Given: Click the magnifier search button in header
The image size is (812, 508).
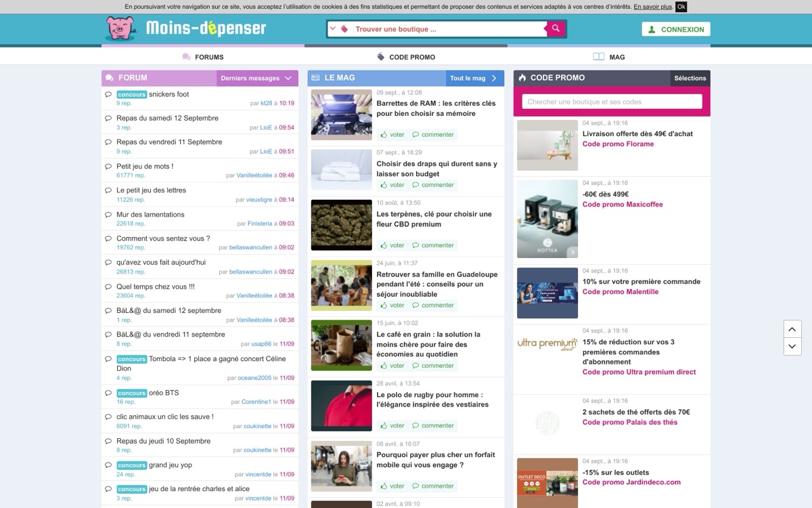Looking at the screenshot, I should pyautogui.click(x=556, y=28).
